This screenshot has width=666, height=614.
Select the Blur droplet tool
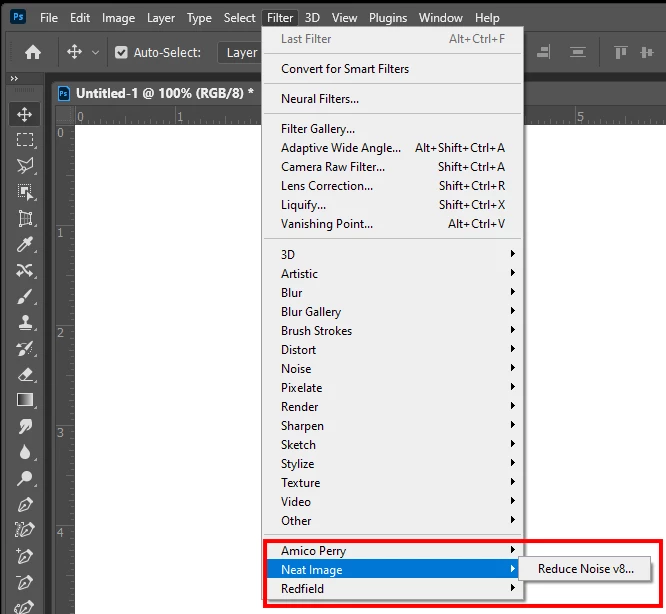click(x=25, y=452)
